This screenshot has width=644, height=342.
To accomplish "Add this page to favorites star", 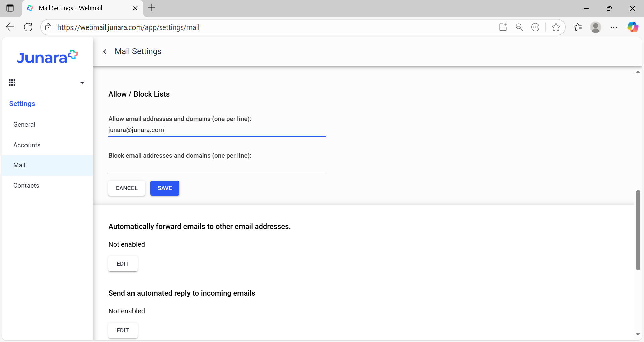I will coord(556,27).
